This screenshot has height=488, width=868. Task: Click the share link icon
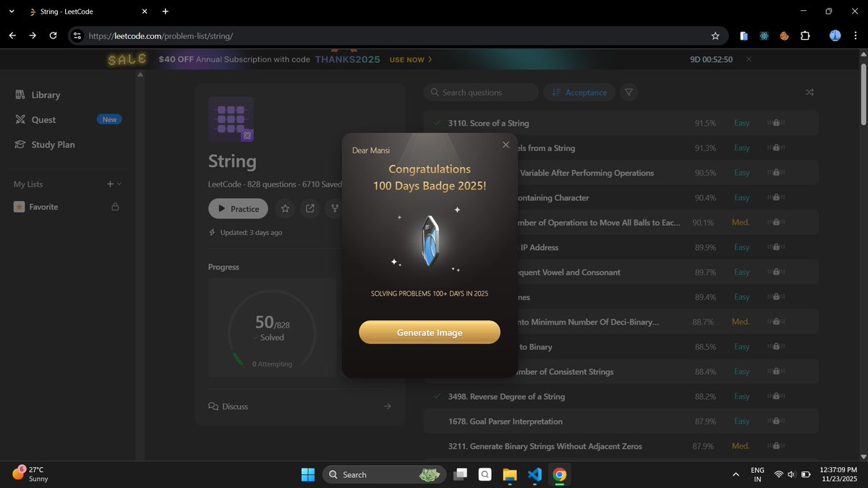(310, 208)
